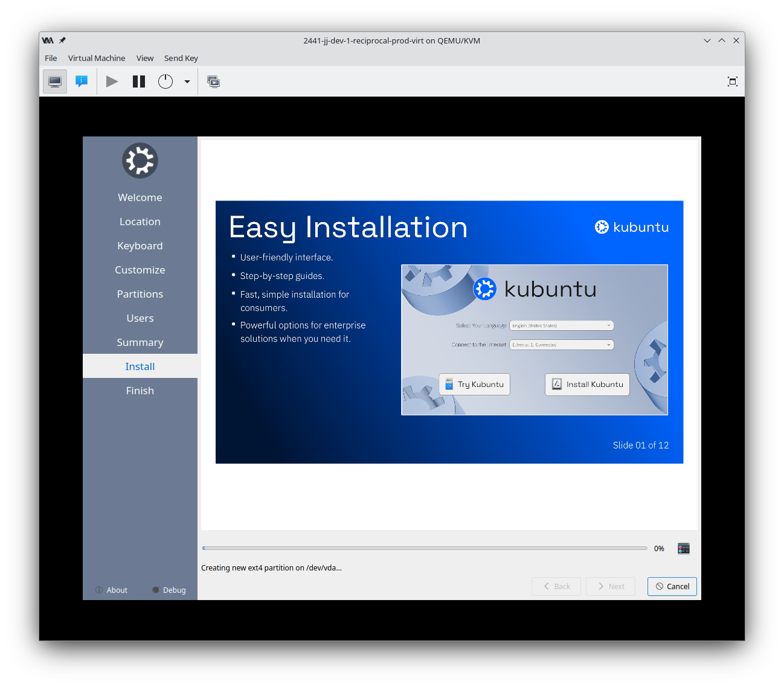Click the Try Kubuntu button in the slide
Viewport: 784px width, 687px height.
(x=475, y=384)
